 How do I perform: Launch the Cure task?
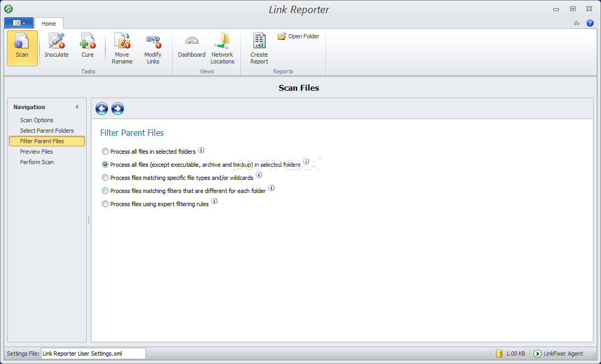(x=87, y=45)
